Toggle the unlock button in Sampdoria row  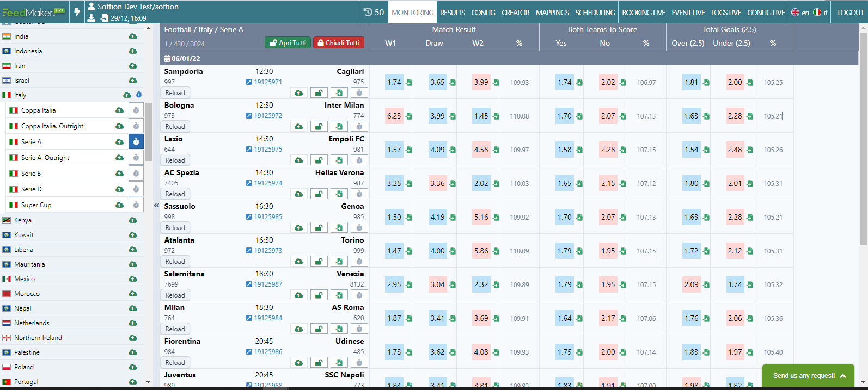319,93
